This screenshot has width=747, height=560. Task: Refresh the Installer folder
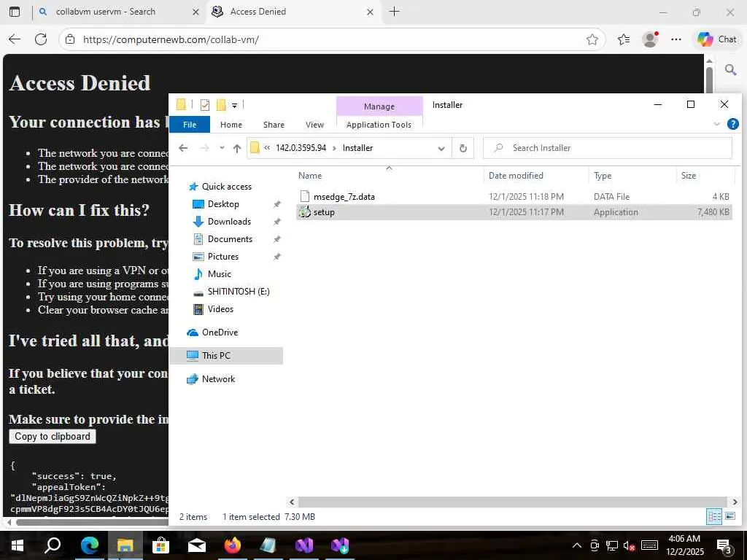[462, 148]
